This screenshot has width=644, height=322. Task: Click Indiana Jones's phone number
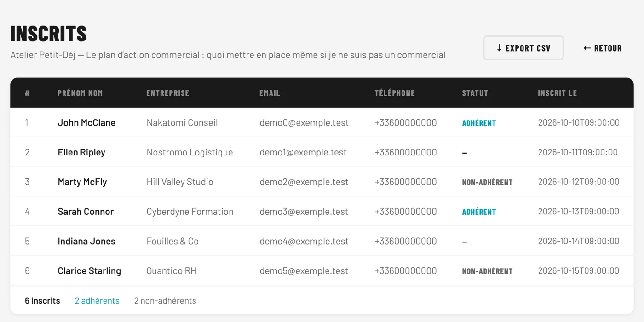406,241
